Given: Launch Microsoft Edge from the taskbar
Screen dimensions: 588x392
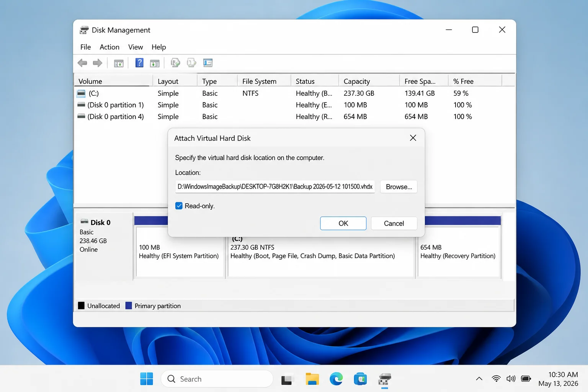Looking at the screenshot, I should (336, 379).
